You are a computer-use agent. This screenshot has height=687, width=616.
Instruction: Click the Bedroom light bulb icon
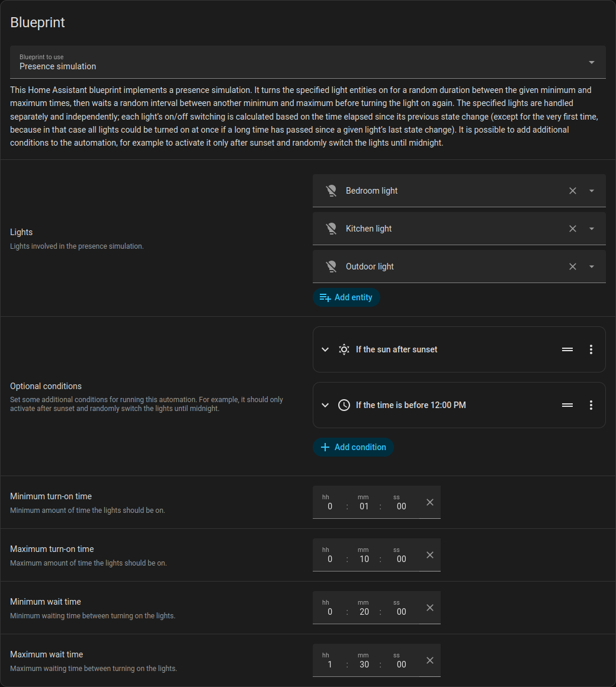point(331,191)
